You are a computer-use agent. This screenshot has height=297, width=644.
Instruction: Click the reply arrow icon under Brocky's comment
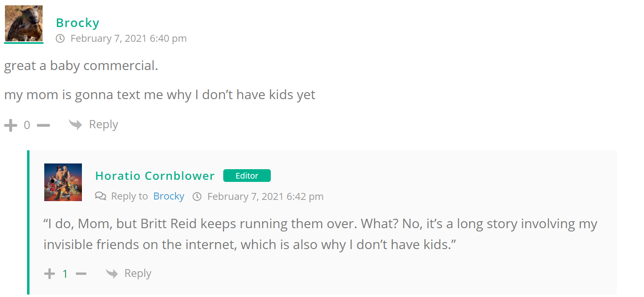[75, 124]
